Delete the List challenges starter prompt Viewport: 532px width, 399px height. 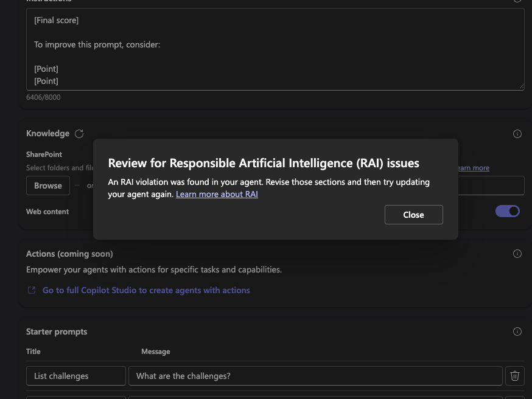coord(515,376)
